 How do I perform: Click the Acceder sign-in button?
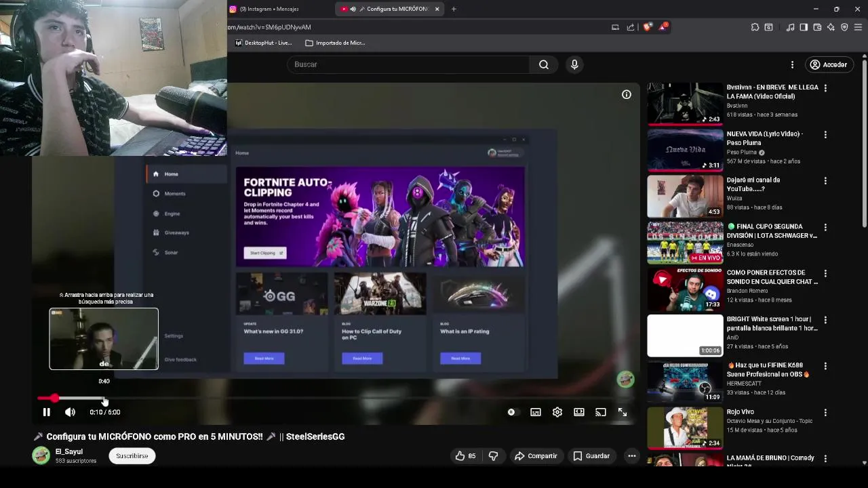point(828,64)
